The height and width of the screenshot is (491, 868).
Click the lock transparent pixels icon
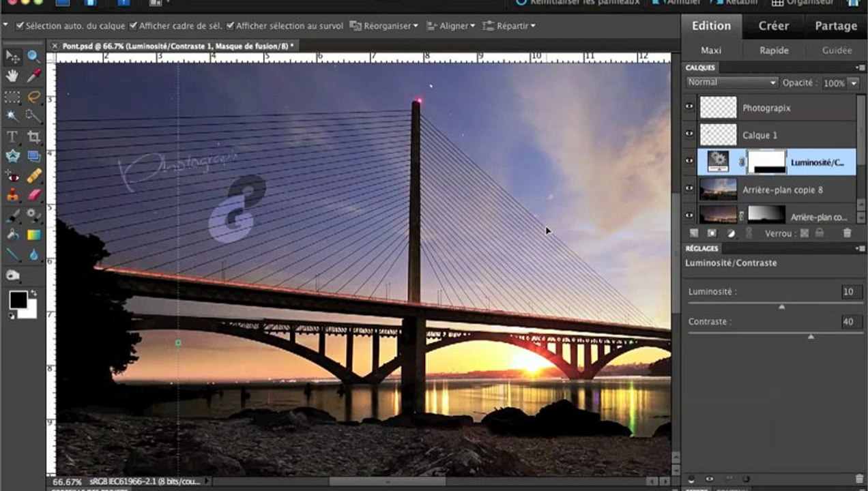[x=805, y=233]
